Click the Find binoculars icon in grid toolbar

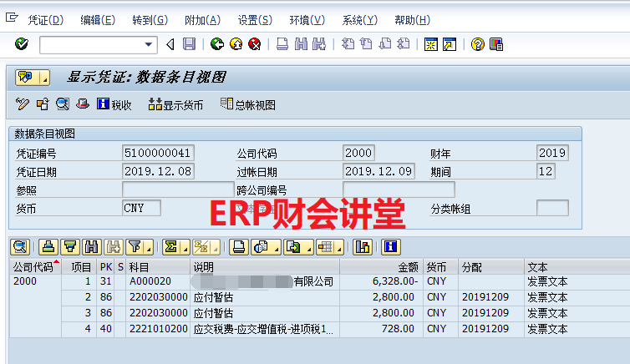92,246
